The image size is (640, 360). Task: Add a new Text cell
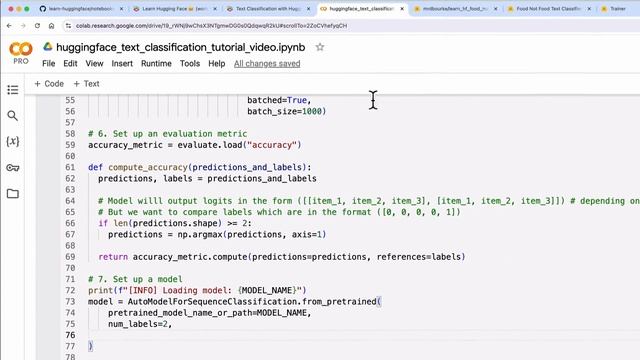click(86, 84)
